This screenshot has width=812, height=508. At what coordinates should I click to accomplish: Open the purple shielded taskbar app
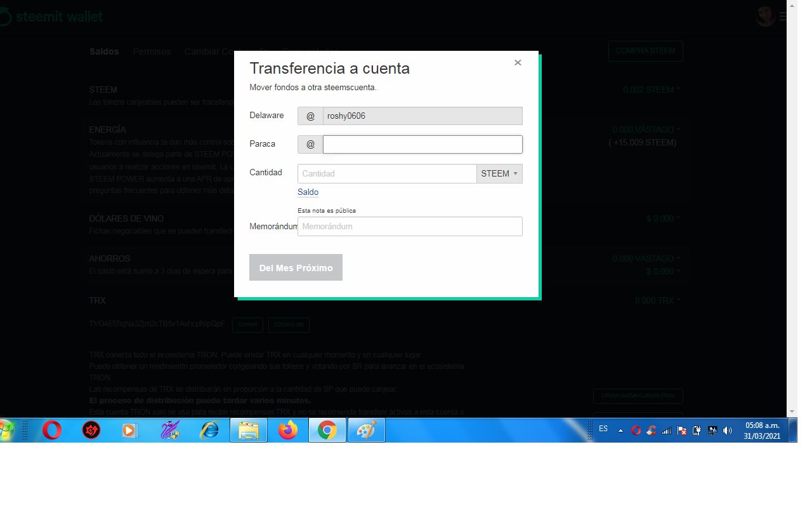coord(170,431)
